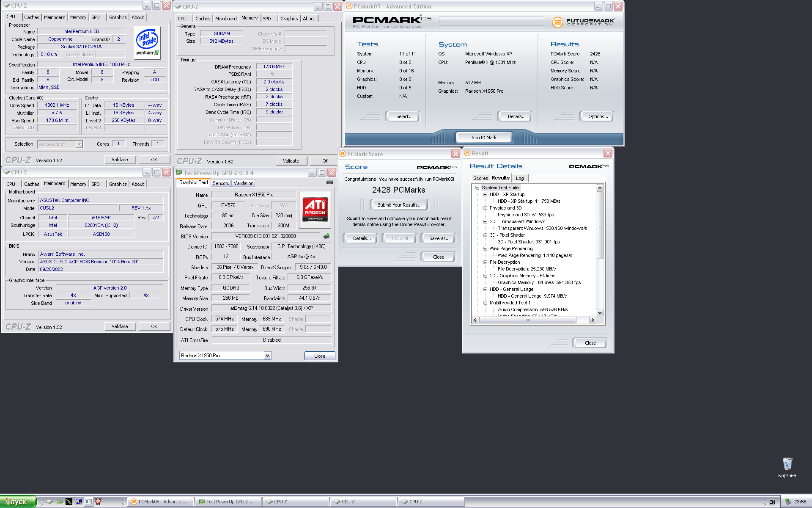The image size is (812, 508).
Task: Select 'Physics and 3D: 51.539 fps' result row
Action: click(x=526, y=215)
